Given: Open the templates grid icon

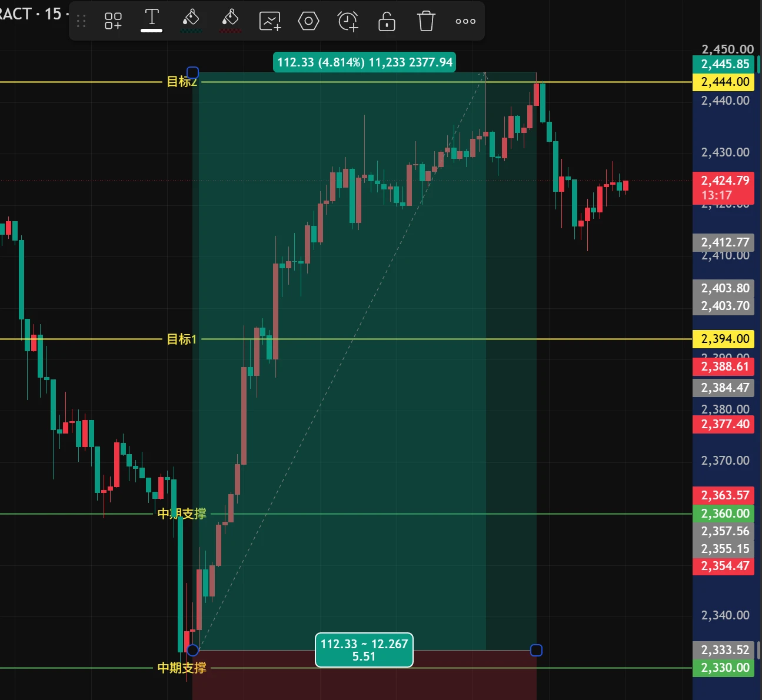Looking at the screenshot, I should (113, 21).
